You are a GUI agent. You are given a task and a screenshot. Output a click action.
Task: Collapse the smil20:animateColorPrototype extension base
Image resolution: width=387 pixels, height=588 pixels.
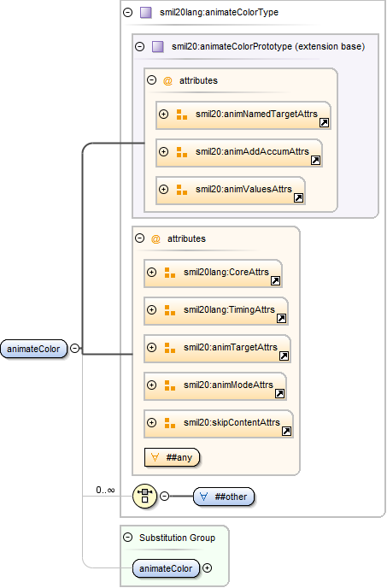click(x=140, y=46)
